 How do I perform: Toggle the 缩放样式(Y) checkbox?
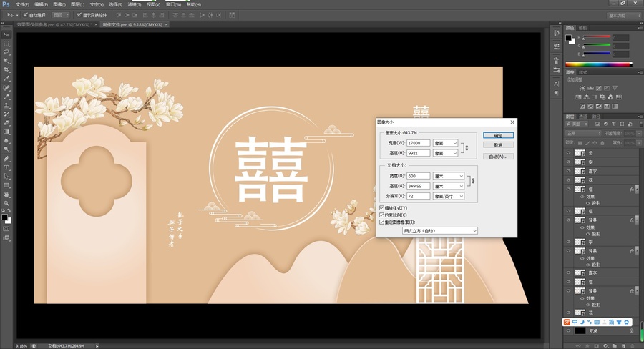tap(381, 208)
